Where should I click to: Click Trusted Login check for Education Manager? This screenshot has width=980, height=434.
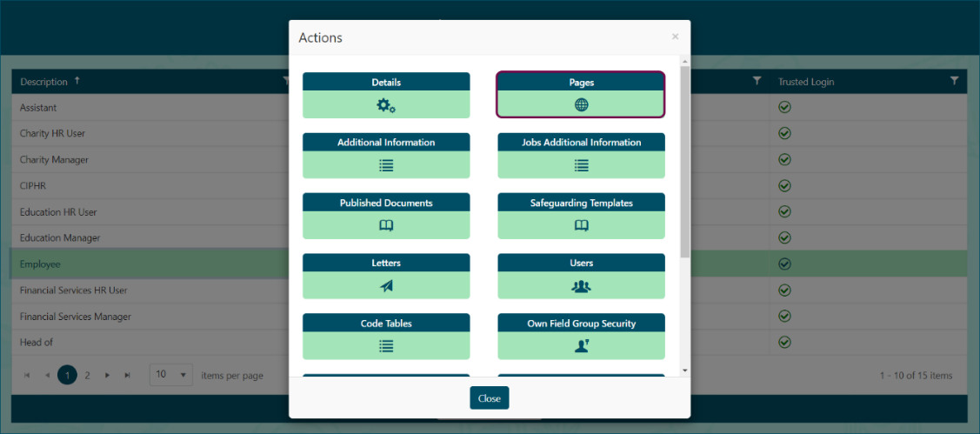click(x=785, y=237)
